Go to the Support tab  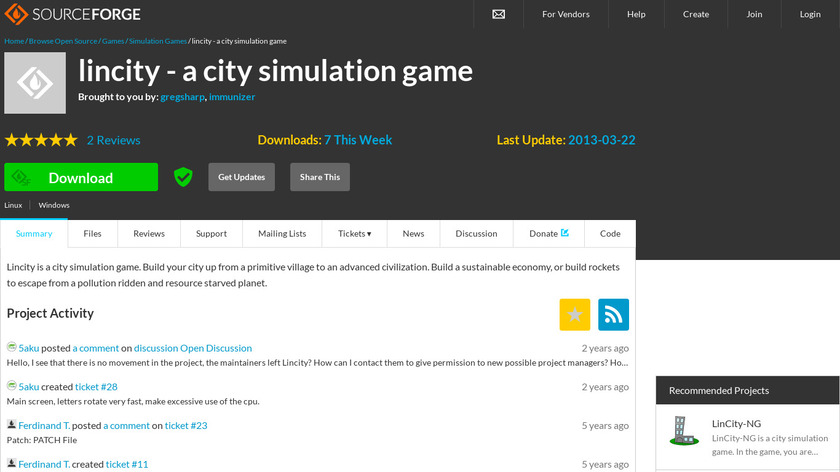211,234
